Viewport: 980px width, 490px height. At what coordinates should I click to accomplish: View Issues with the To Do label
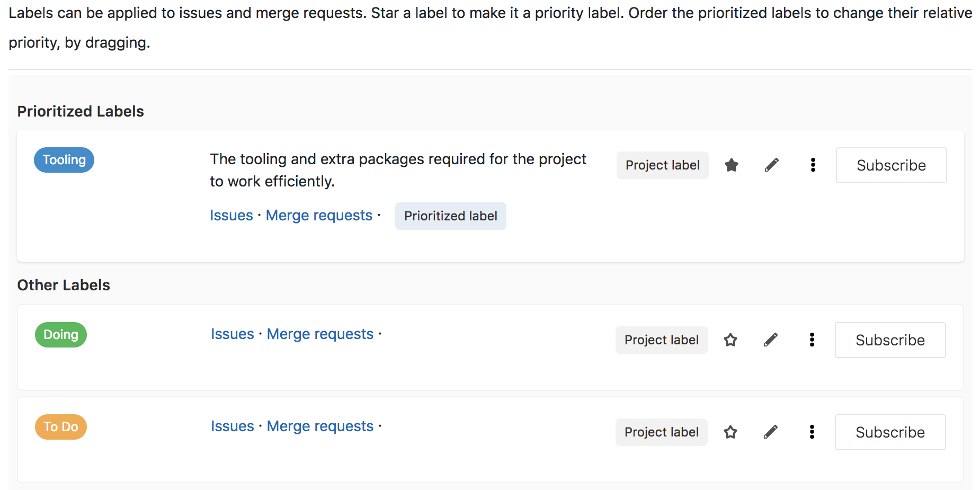[x=233, y=426]
